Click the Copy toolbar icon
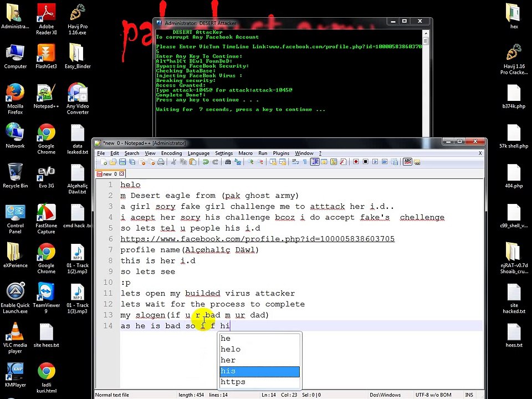The image size is (532, 399). coord(183,162)
